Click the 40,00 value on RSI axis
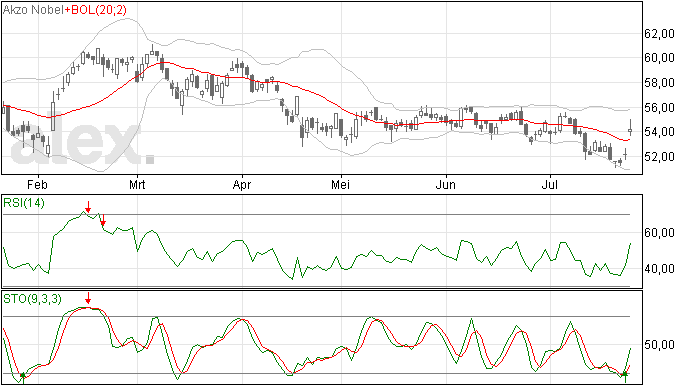 pos(659,269)
